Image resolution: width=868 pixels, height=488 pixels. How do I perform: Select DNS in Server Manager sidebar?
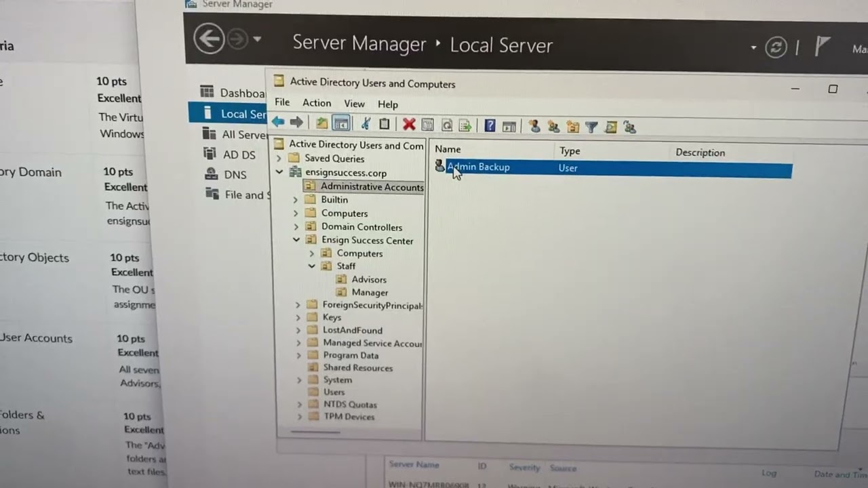click(x=226, y=174)
